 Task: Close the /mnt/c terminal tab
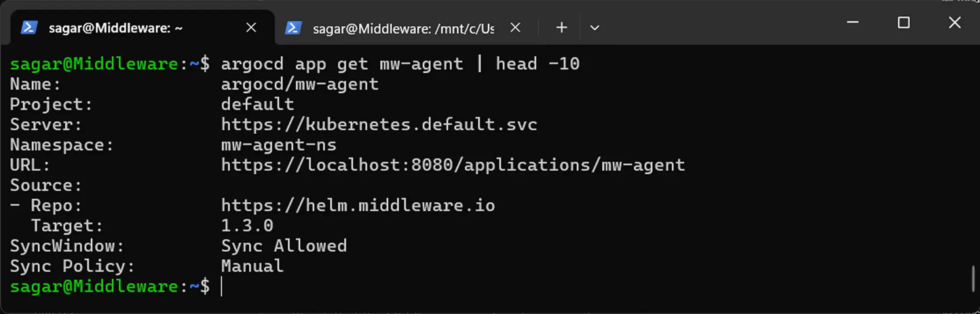(x=515, y=27)
